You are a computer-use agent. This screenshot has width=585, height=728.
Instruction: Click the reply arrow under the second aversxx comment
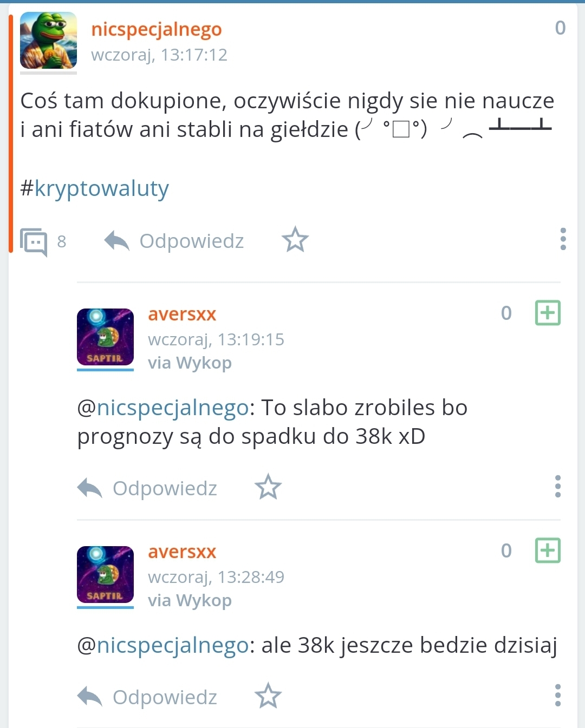pyautogui.click(x=89, y=697)
